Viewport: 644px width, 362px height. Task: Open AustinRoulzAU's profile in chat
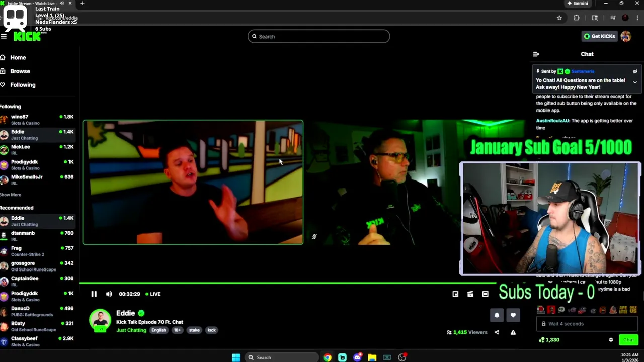pos(553,121)
